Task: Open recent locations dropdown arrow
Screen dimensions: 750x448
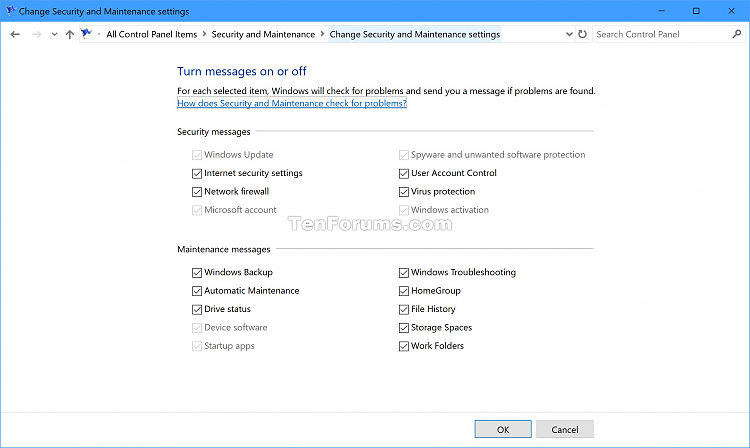Action: coord(54,34)
